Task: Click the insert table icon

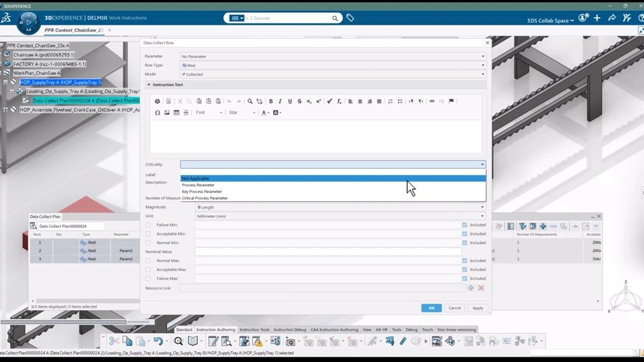Action: 176,113
